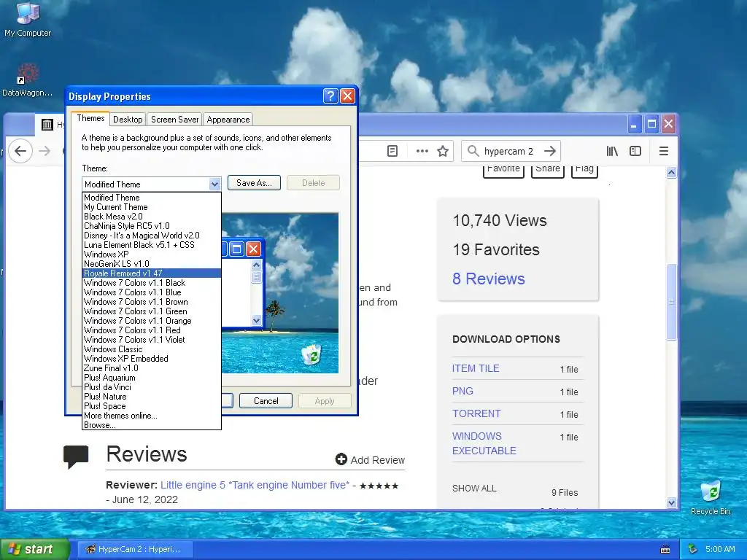Select HyperCam 2 taskbar button
Screen dimensions: 747x560
[x=135, y=549]
